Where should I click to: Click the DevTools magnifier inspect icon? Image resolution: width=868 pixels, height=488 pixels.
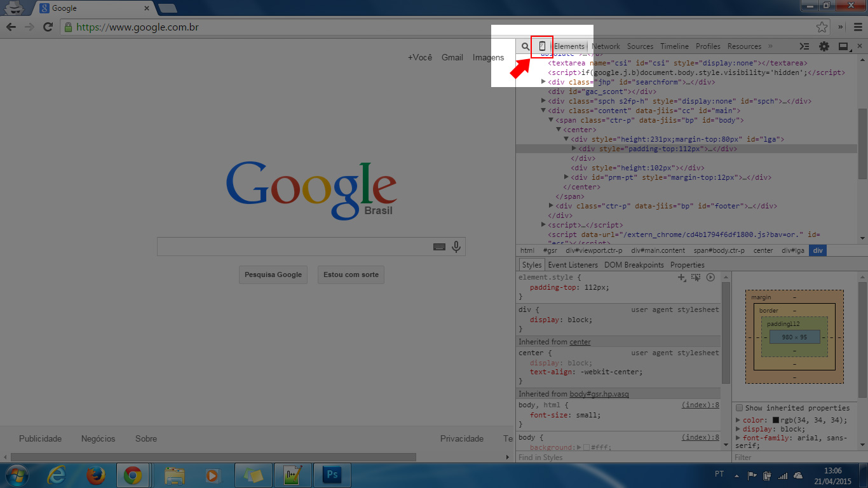click(526, 46)
